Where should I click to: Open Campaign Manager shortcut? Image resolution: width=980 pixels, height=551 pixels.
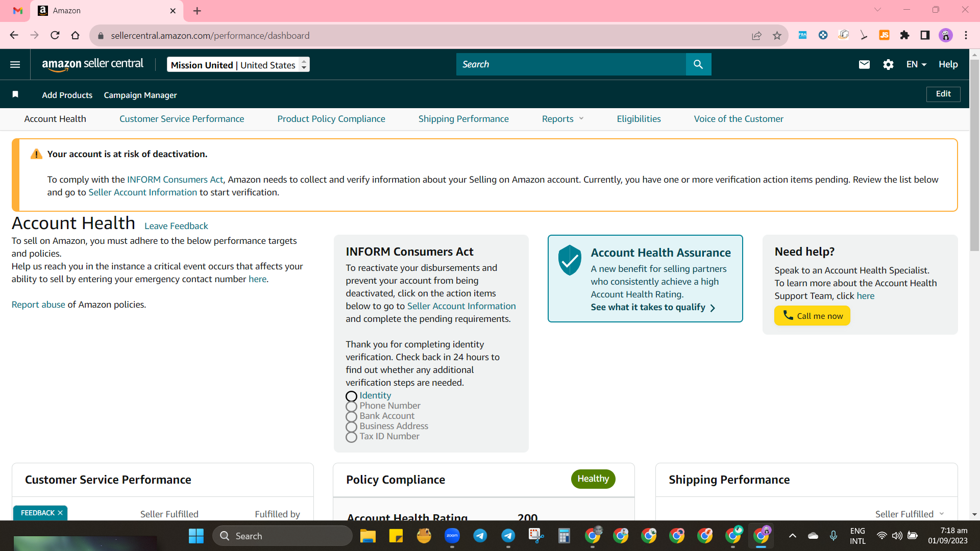click(140, 95)
